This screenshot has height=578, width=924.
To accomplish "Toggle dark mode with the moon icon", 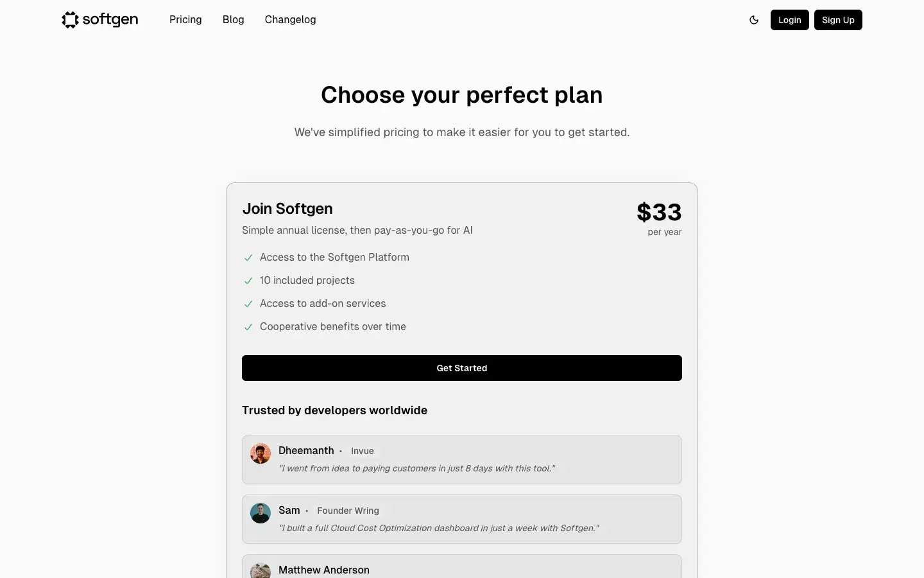I will pos(754,20).
